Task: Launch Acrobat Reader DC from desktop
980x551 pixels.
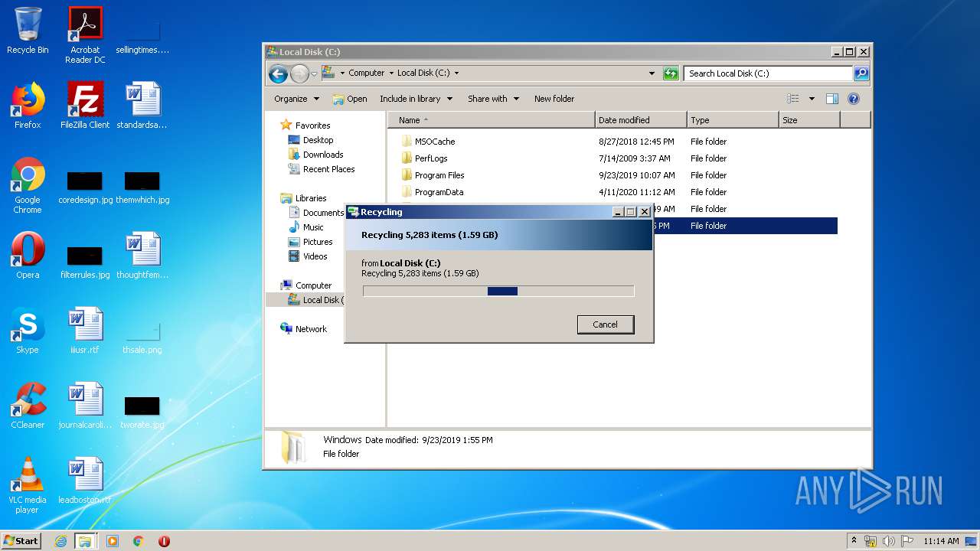Action: pyautogui.click(x=85, y=35)
